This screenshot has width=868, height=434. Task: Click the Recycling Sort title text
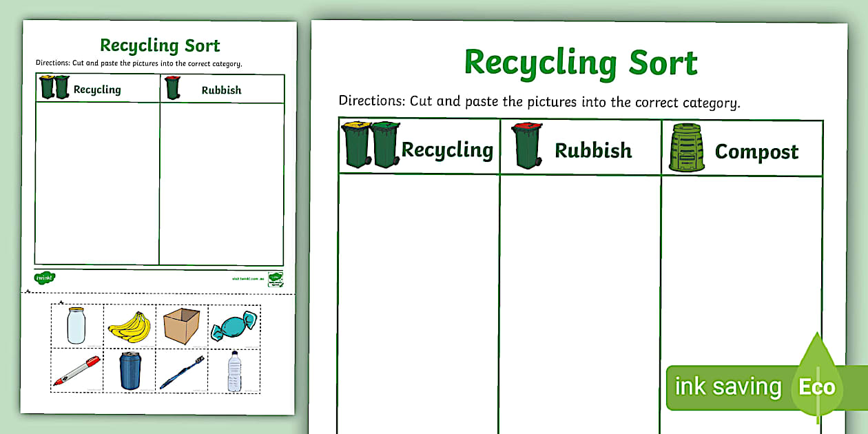(580, 62)
